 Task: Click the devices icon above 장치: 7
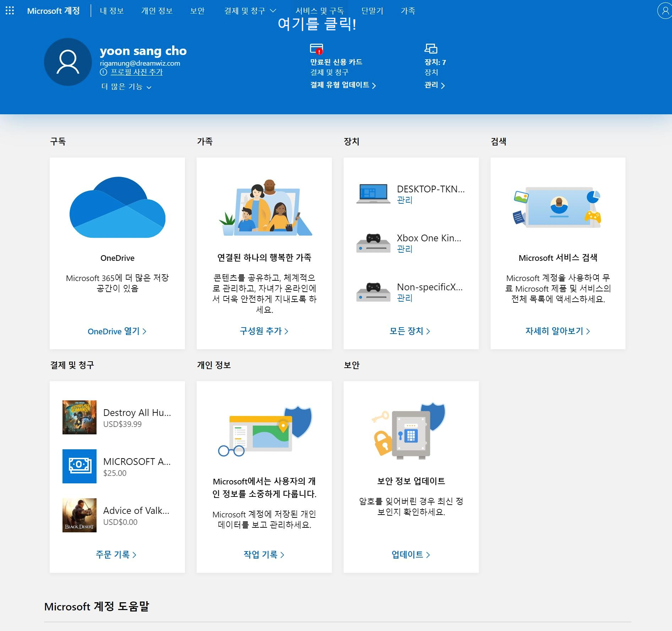pyautogui.click(x=431, y=49)
